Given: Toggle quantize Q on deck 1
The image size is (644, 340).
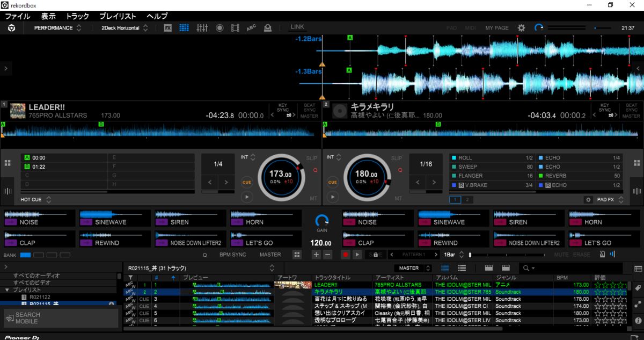Looking at the screenshot, I should point(316,170).
